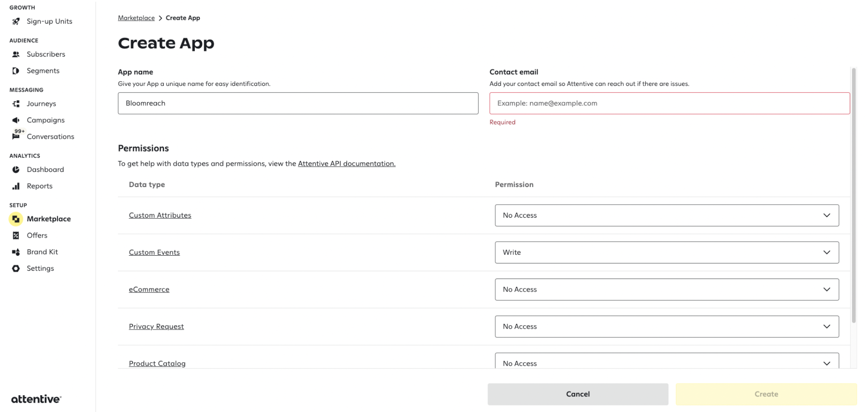Image resolution: width=868 pixels, height=412 pixels.
Task: Click the Offers percent tag icon
Action: click(x=16, y=235)
